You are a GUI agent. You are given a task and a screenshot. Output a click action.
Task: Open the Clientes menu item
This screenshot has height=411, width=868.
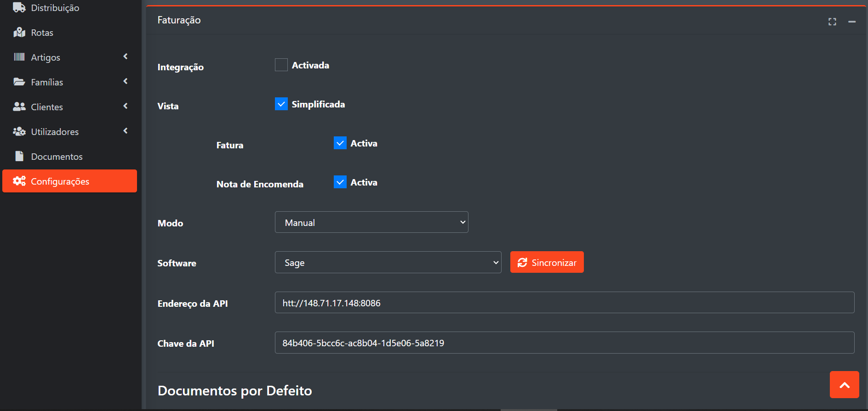click(x=47, y=107)
